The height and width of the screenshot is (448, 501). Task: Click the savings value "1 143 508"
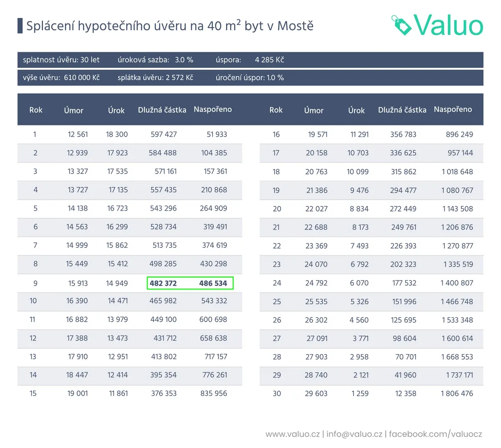pos(458,209)
